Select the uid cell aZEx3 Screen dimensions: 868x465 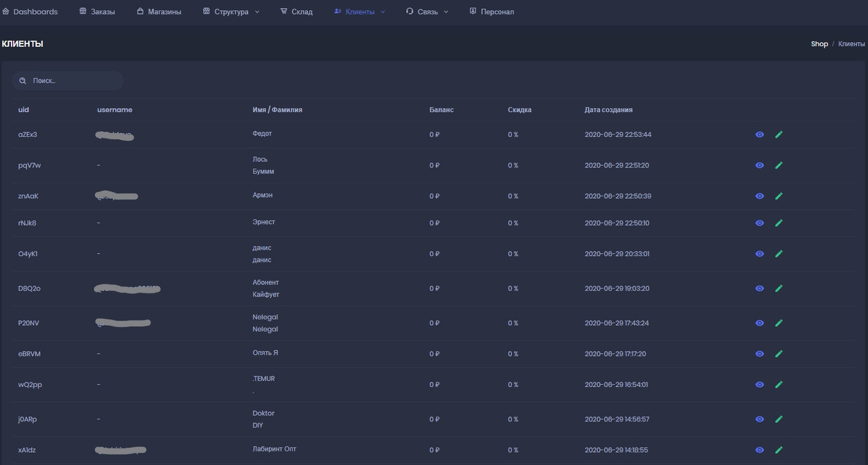(28, 134)
